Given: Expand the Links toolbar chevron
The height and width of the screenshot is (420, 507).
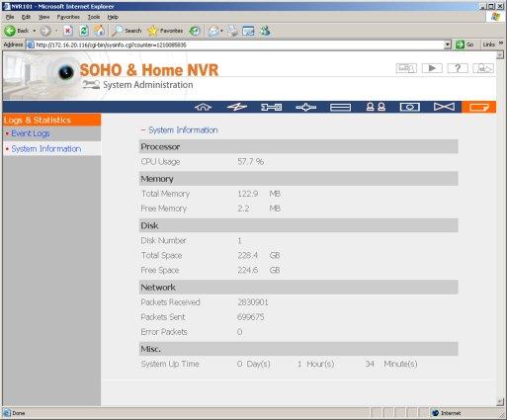Looking at the screenshot, I should [x=501, y=43].
